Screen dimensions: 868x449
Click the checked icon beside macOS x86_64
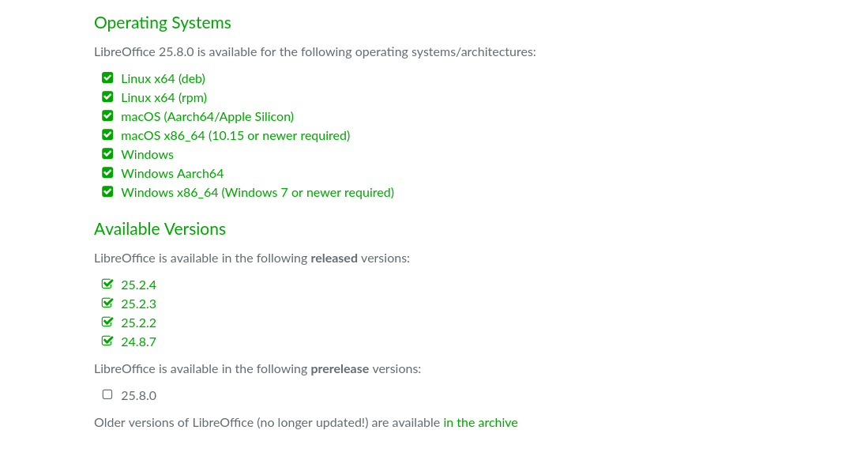point(107,135)
